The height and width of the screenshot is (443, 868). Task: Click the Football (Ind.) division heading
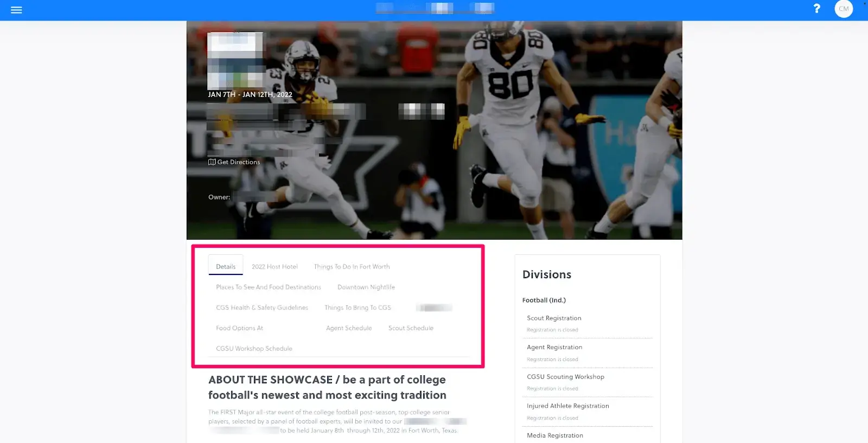point(544,300)
